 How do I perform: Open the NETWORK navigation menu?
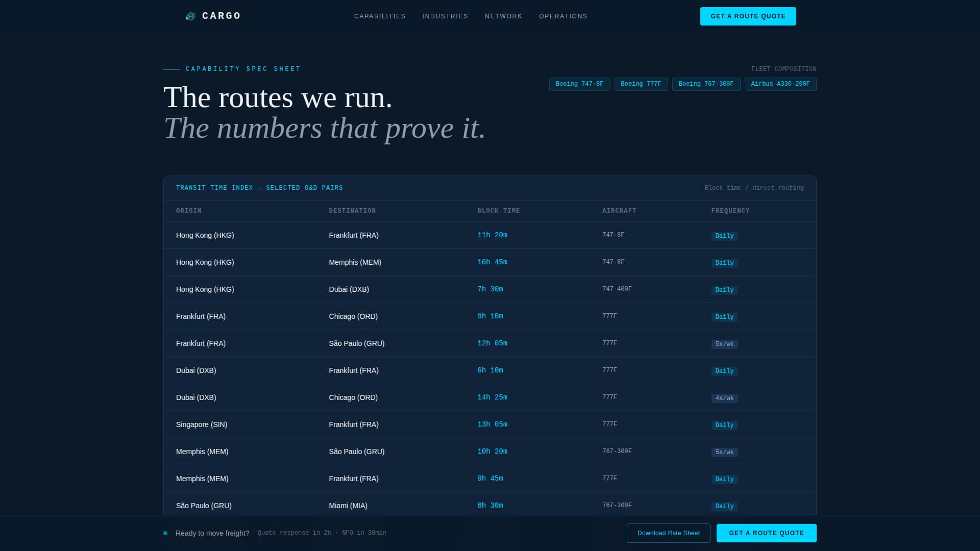point(503,16)
